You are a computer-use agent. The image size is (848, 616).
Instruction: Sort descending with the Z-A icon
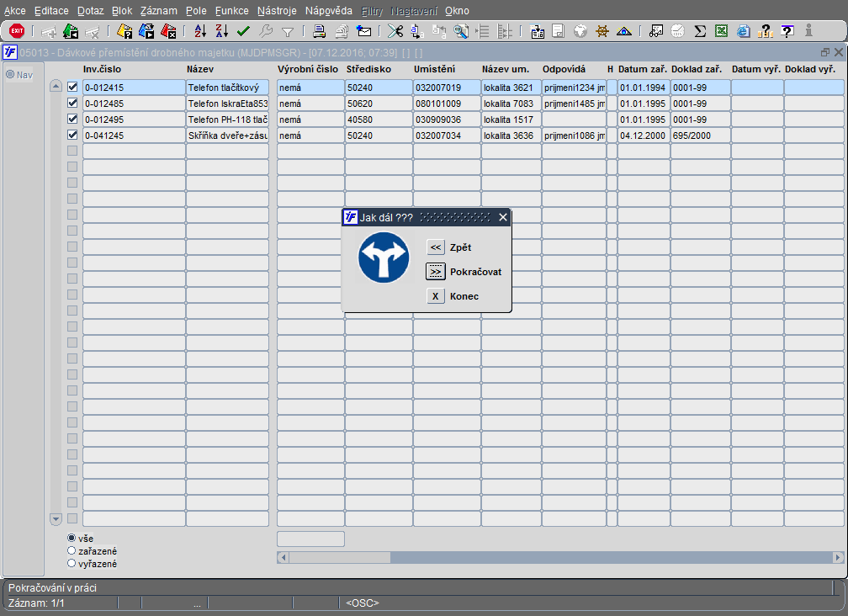222,31
